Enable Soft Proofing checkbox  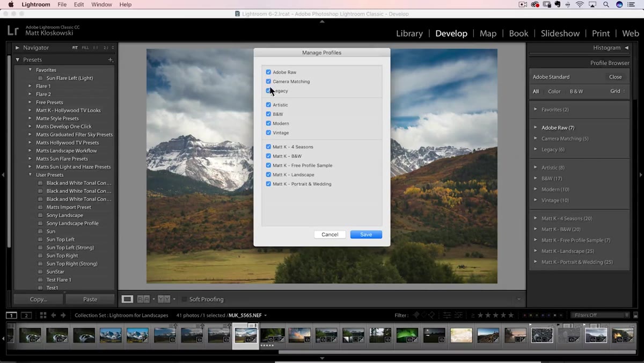pyautogui.click(x=185, y=299)
